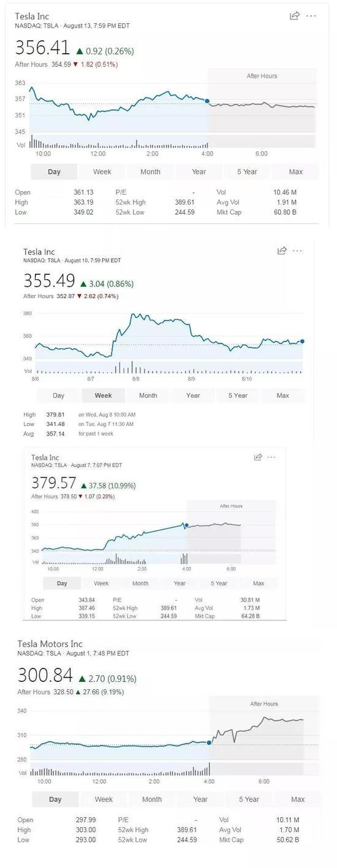Select Max tab on August 10 weekly chart
This screenshot has height=868, width=337.
point(282,395)
